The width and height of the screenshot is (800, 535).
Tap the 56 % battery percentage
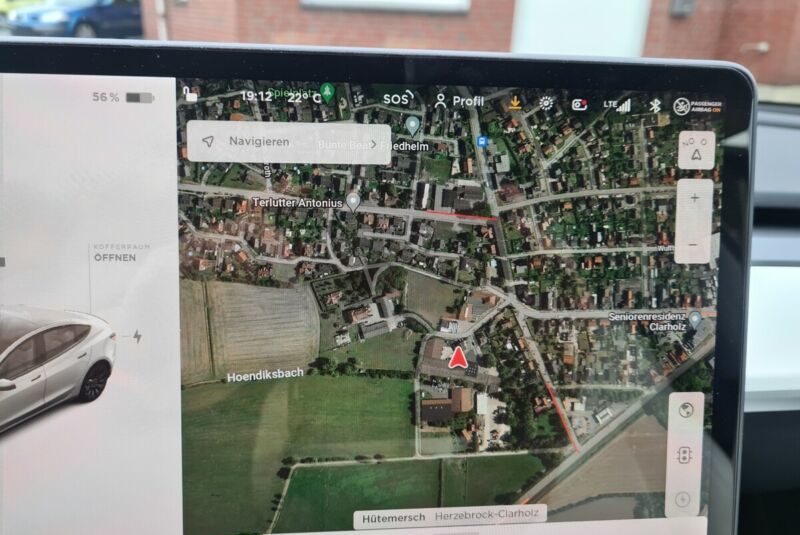click(106, 97)
